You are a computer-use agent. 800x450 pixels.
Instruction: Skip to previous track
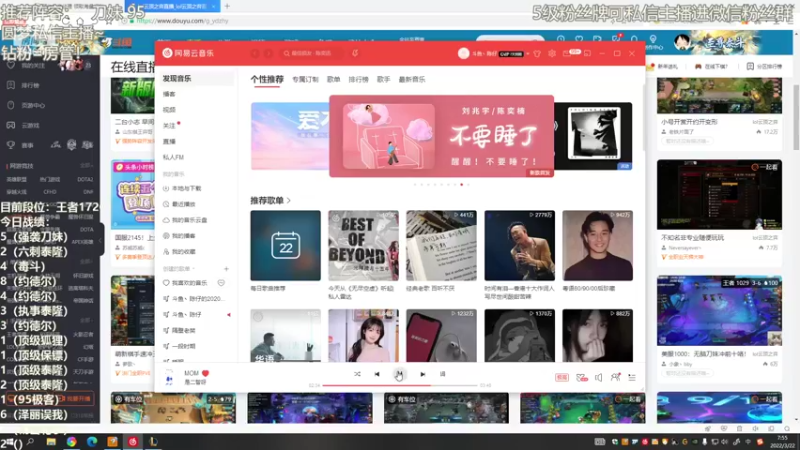click(377, 374)
